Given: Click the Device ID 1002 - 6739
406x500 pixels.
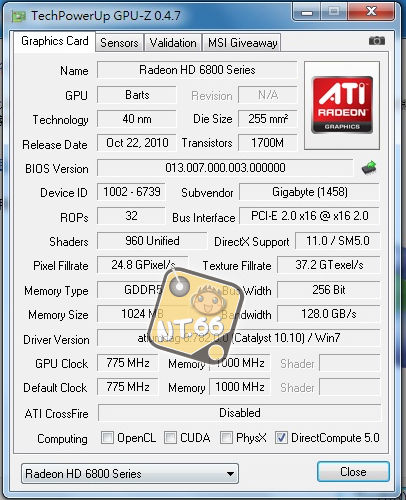Looking at the screenshot, I should [x=132, y=192].
